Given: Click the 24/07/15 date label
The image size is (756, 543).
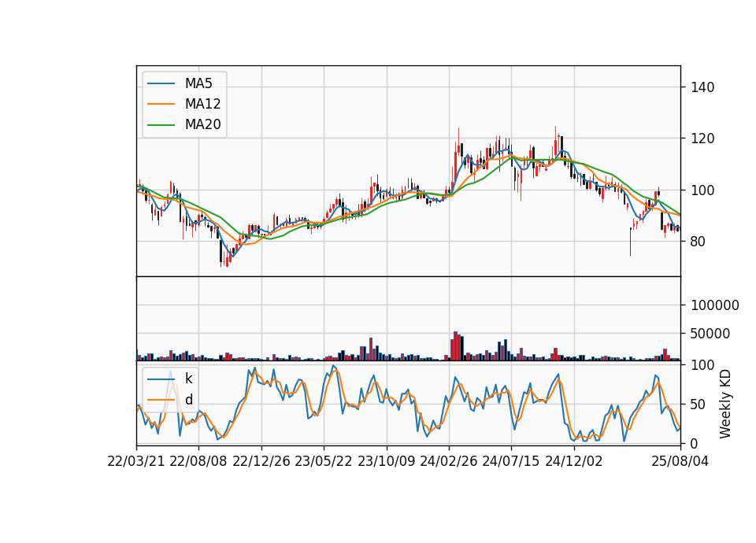Looking at the screenshot, I should 511,461.
